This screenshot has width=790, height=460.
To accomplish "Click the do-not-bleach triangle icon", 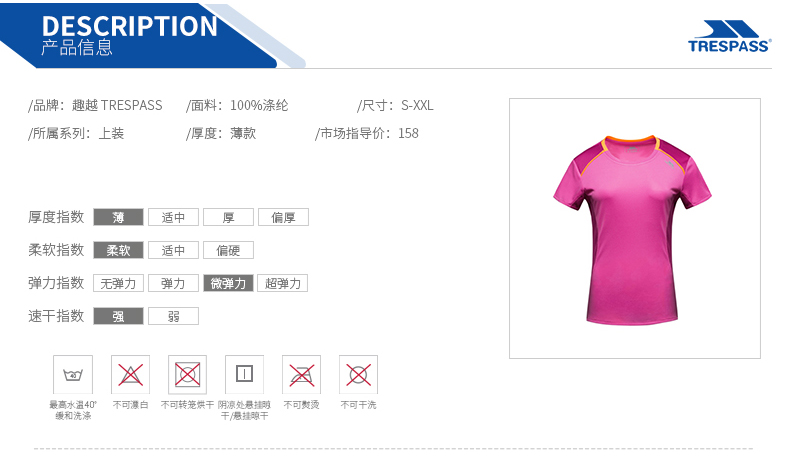I will [x=130, y=375].
